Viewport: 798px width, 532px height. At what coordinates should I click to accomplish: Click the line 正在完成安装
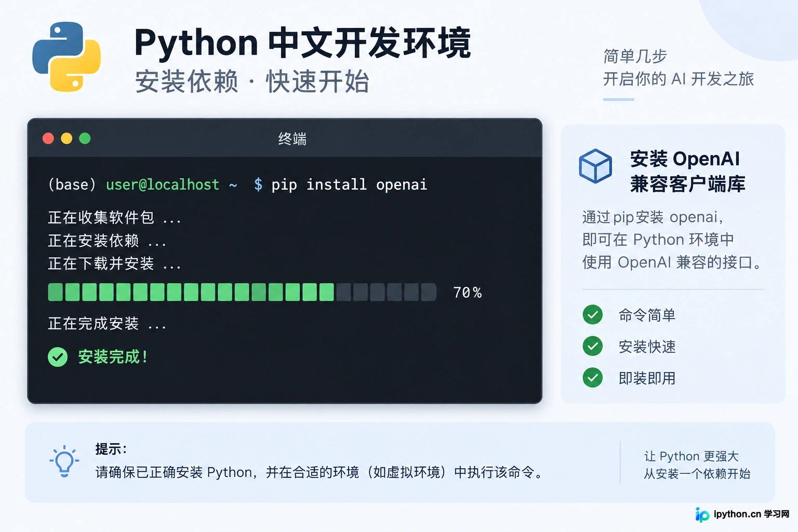point(107,324)
